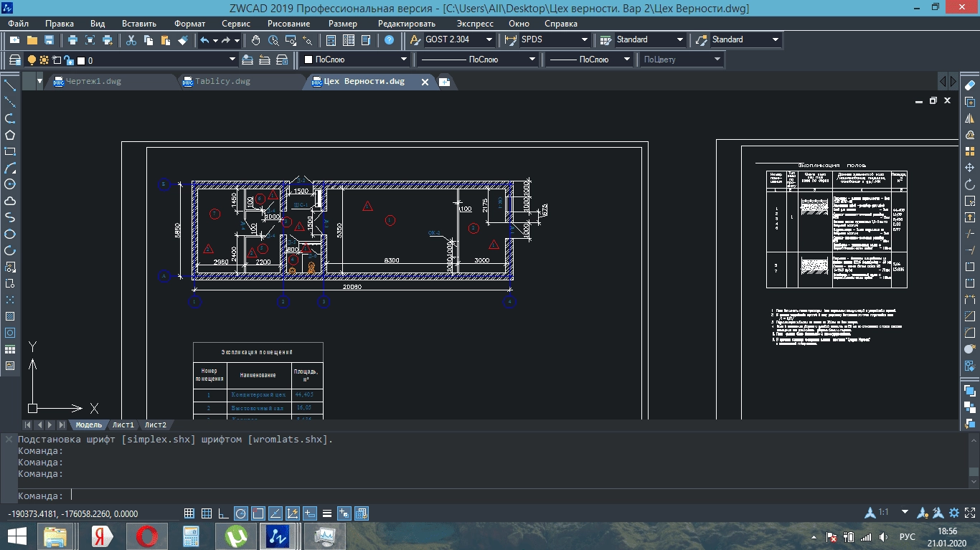
Task: Click the Copy icon in the toolbar
Action: point(149,40)
